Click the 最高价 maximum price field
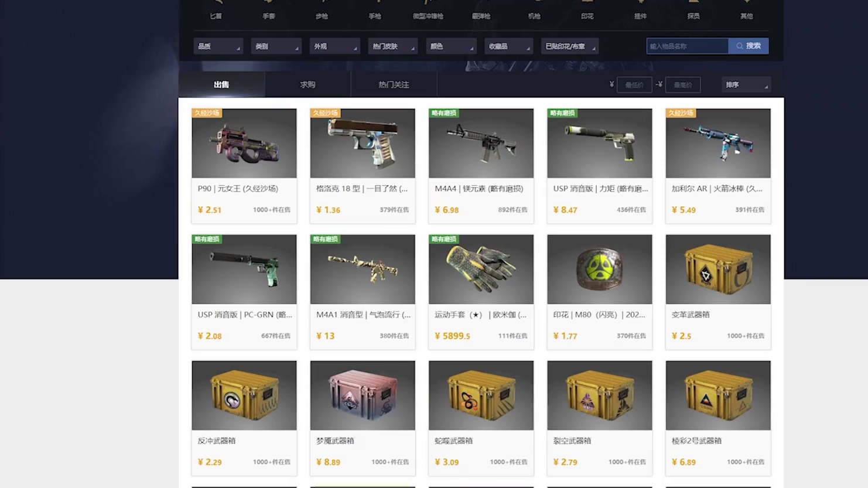The height and width of the screenshot is (488, 868). point(683,85)
